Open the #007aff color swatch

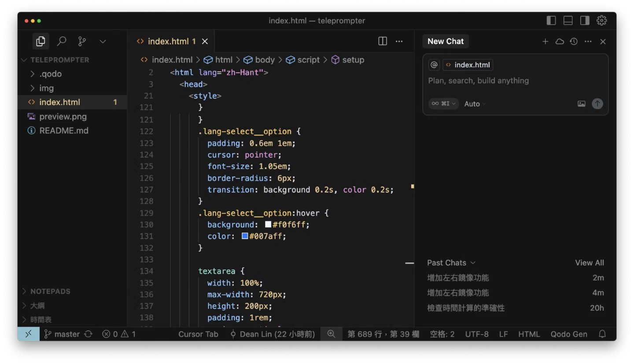(x=245, y=236)
